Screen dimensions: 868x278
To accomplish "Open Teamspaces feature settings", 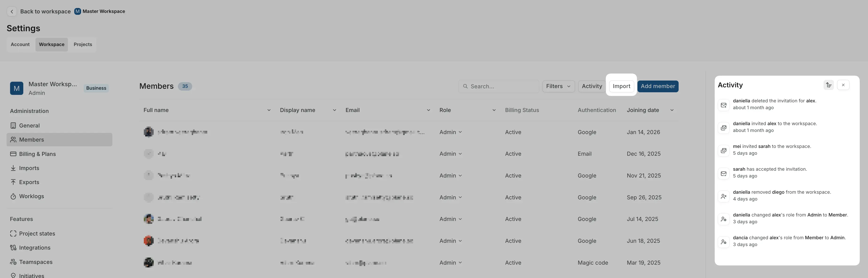I will pyautogui.click(x=36, y=262).
